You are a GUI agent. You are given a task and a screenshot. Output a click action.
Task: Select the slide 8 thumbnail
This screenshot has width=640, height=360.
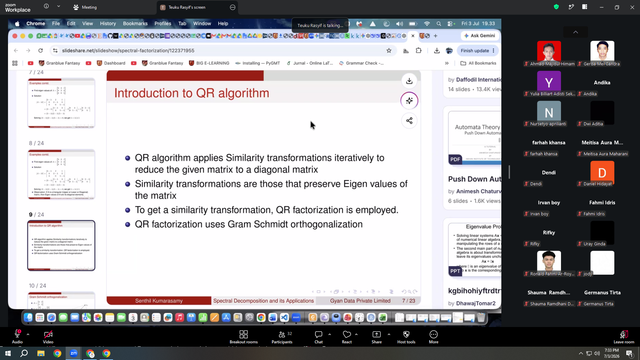[x=61, y=174]
